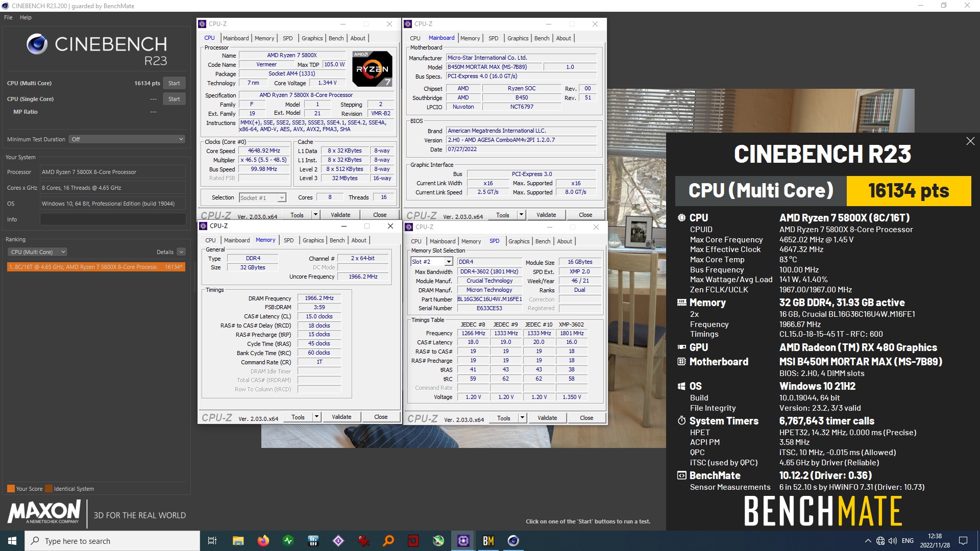Launch Firefox from the taskbar
This screenshot has width=980, height=551.
[x=263, y=541]
